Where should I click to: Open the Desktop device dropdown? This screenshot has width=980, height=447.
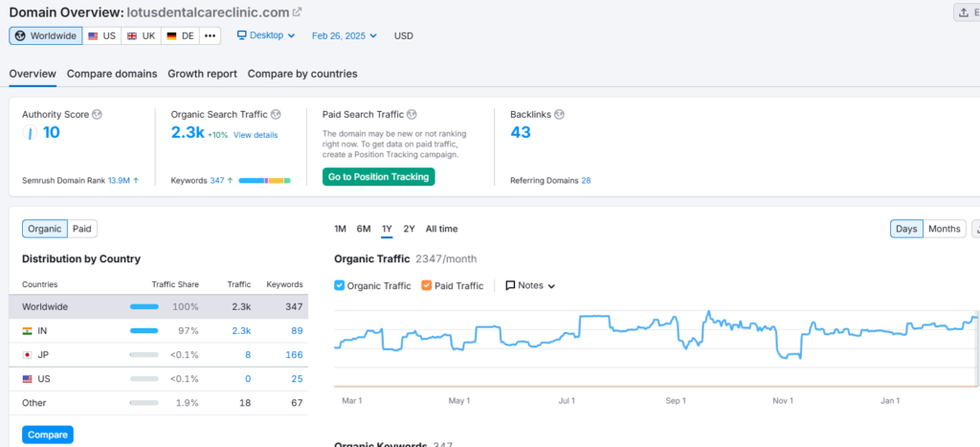click(x=267, y=35)
